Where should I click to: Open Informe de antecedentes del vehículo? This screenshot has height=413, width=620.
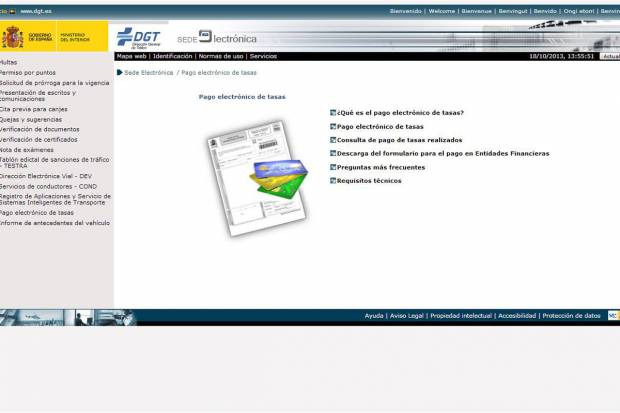coord(55,223)
